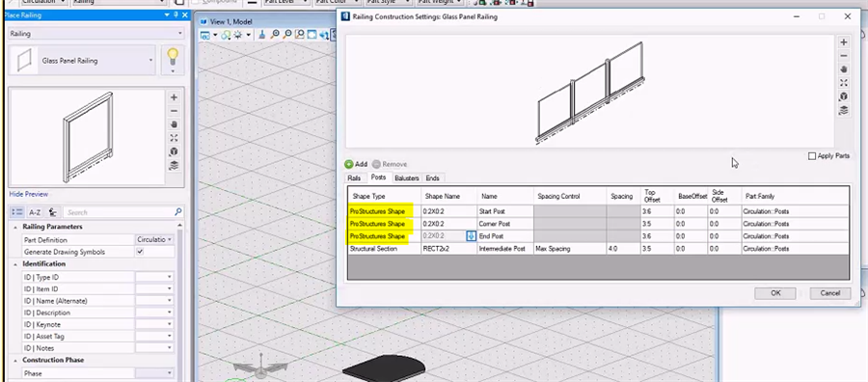
Task: Open display style layers in settings dialog preview
Action: point(844,110)
